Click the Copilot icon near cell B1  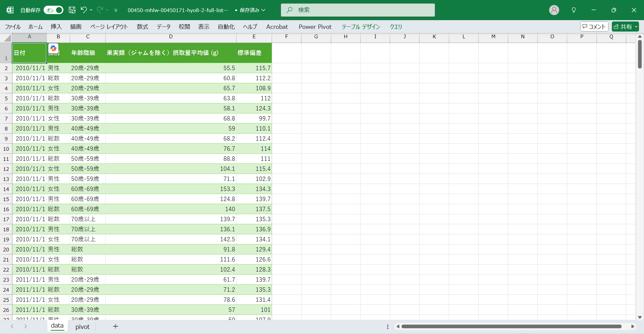click(x=53, y=48)
